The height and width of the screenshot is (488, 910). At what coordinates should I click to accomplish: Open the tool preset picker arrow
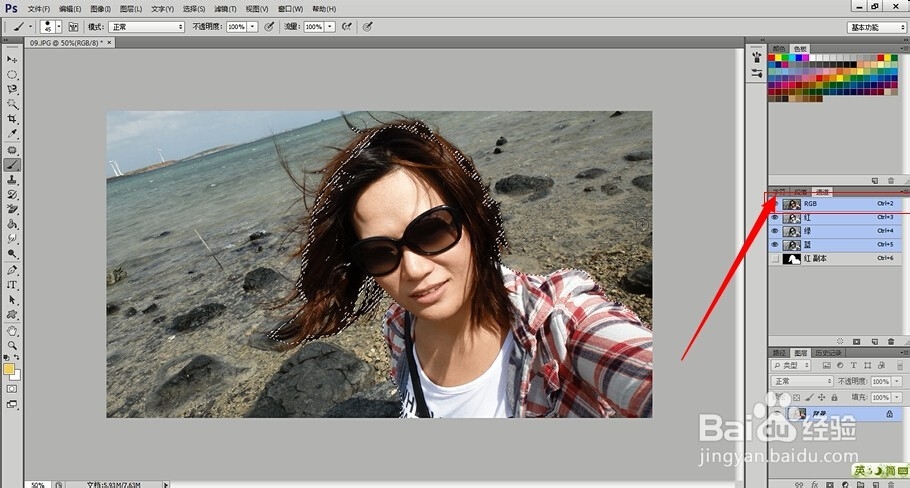tap(30, 27)
